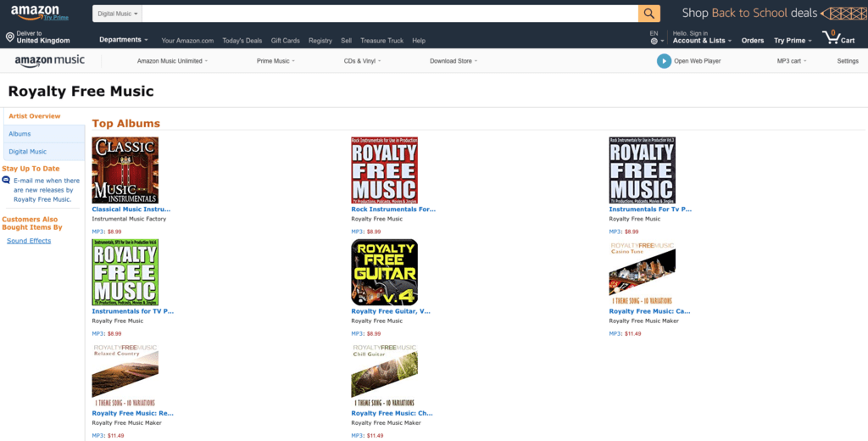The height and width of the screenshot is (441, 868).
Task: Open the Royalty Free Music: Ca... title link
Action: [649, 310]
